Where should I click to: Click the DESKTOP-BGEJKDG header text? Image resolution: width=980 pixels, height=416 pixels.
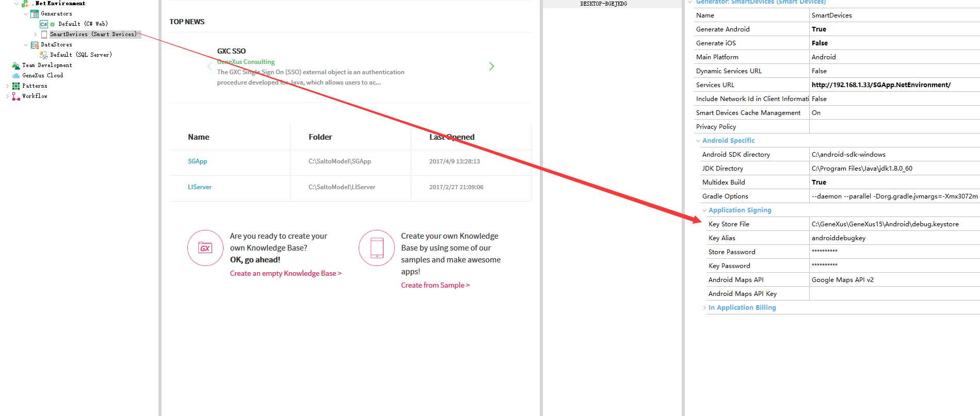pyautogui.click(x=603, y=4)
